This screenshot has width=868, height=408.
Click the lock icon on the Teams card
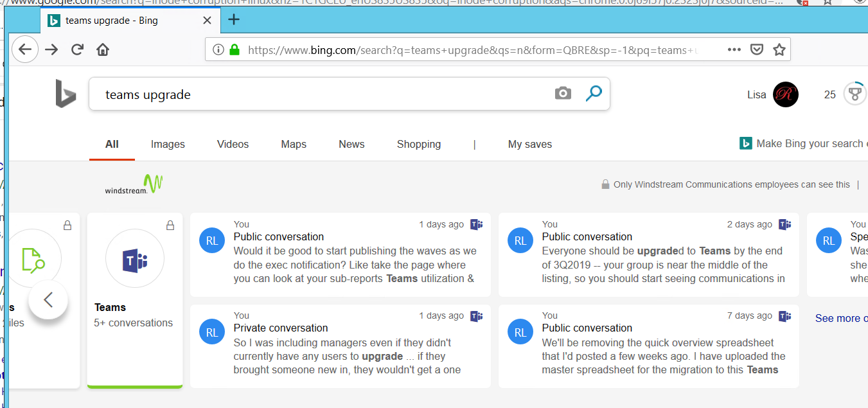[x=170, y=226]
